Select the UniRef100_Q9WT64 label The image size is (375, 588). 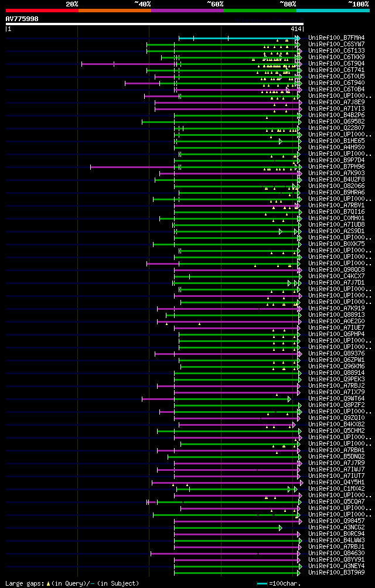[336, 398]
